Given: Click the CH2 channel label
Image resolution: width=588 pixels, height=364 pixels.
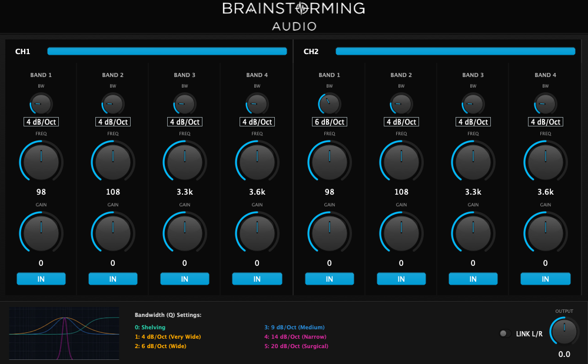Looking at the screenshot, I should coord(311,51).
